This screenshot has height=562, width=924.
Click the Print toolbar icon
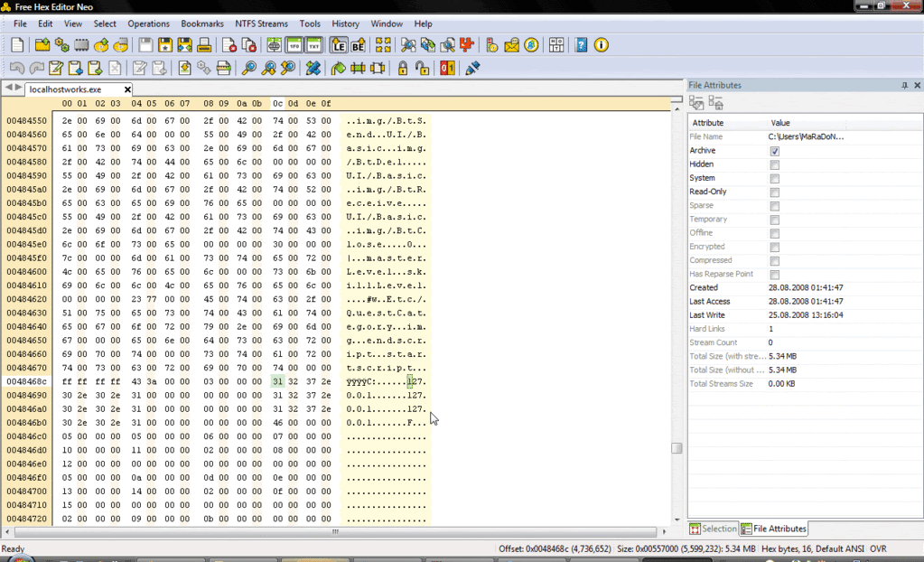click(204, 44)
